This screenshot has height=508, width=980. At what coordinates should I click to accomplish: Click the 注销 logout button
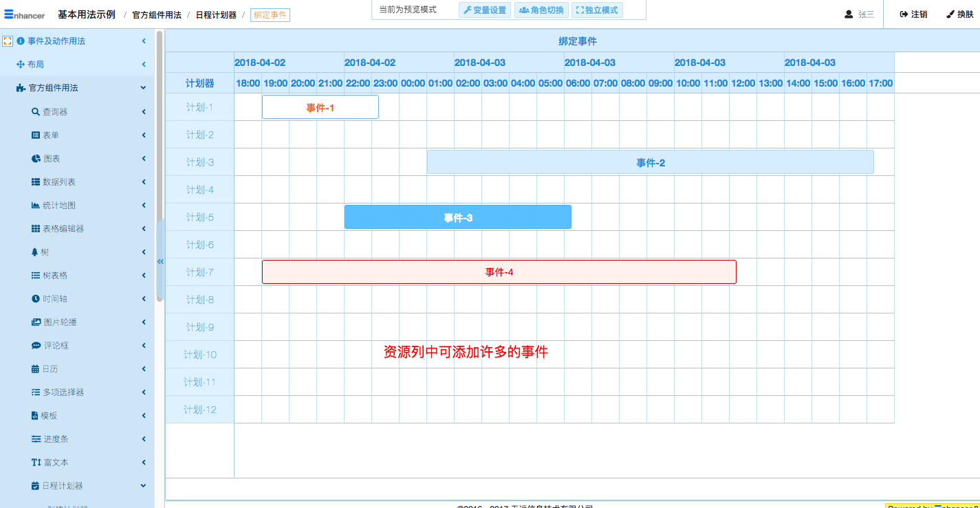(913, 14)
